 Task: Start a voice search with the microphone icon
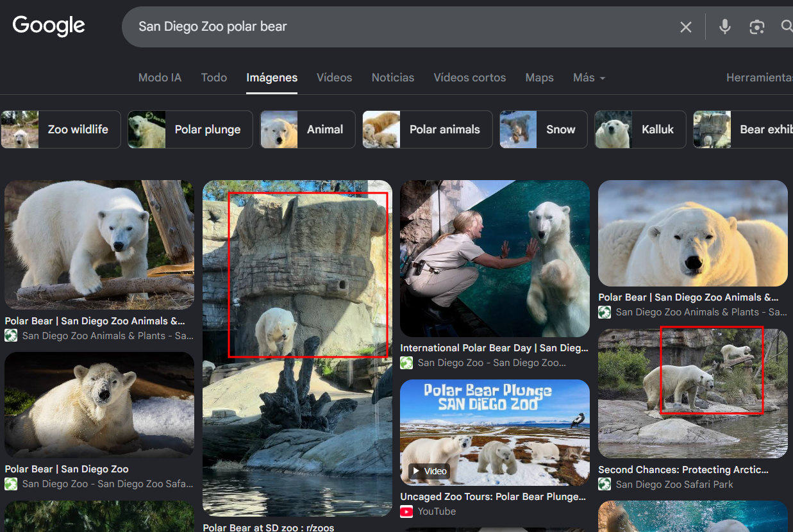[x=725, y=27]
